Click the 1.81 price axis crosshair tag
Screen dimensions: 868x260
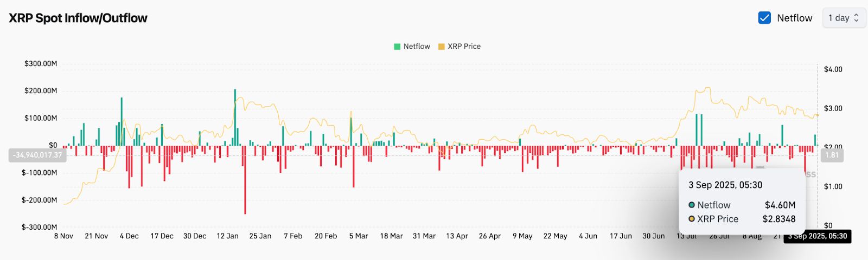coord(832,155)
